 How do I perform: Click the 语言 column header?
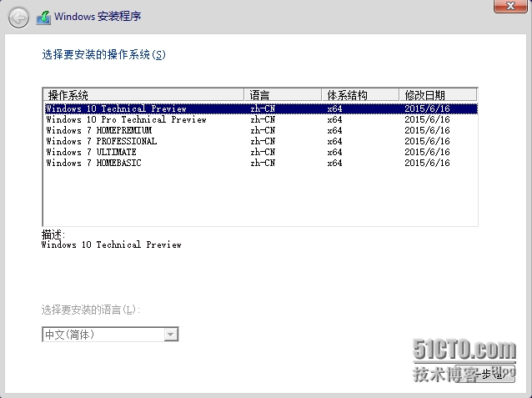pos(283,94)
